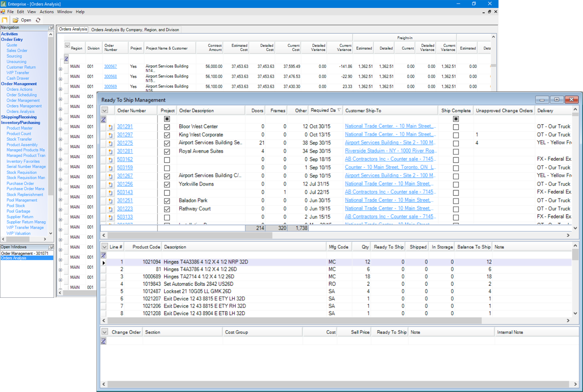
Task: Open the Actions menu
Action: coord(47,12)
